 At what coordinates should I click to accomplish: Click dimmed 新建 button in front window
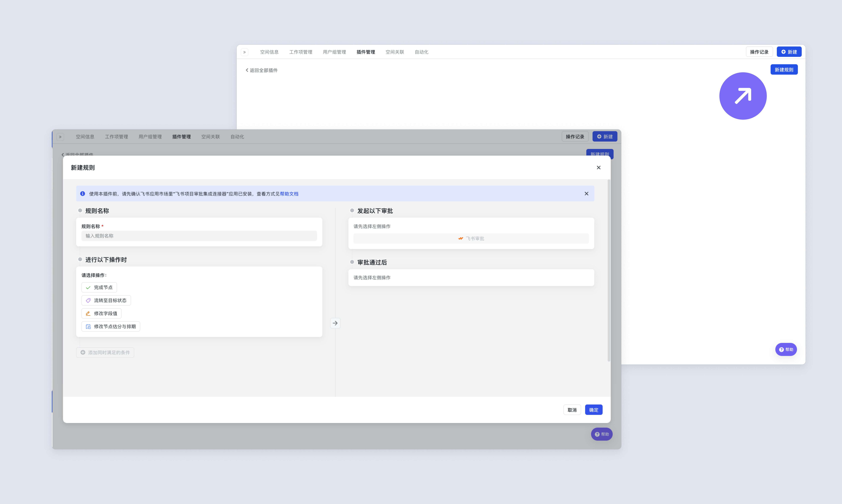[x=605, y=137]
